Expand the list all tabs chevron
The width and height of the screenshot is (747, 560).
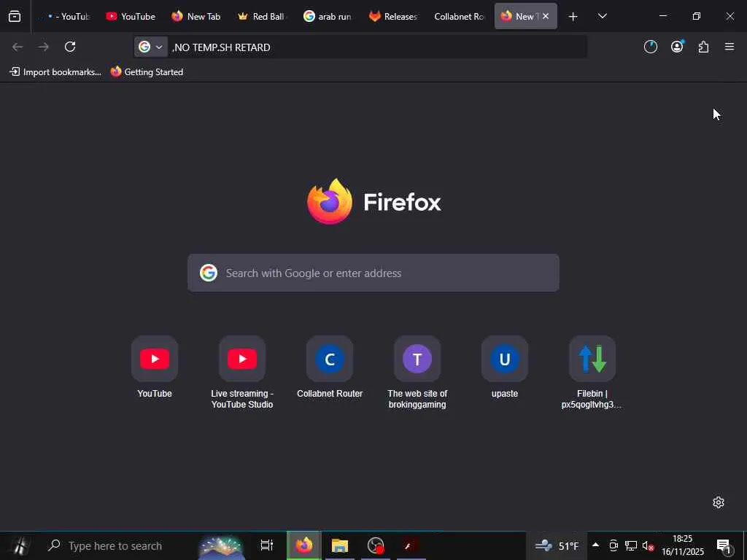602,16
